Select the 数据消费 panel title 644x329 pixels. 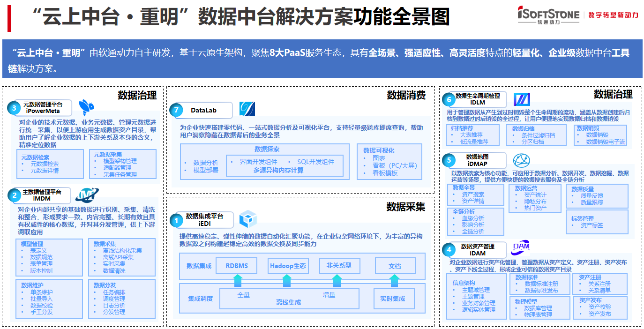[407, 95]
